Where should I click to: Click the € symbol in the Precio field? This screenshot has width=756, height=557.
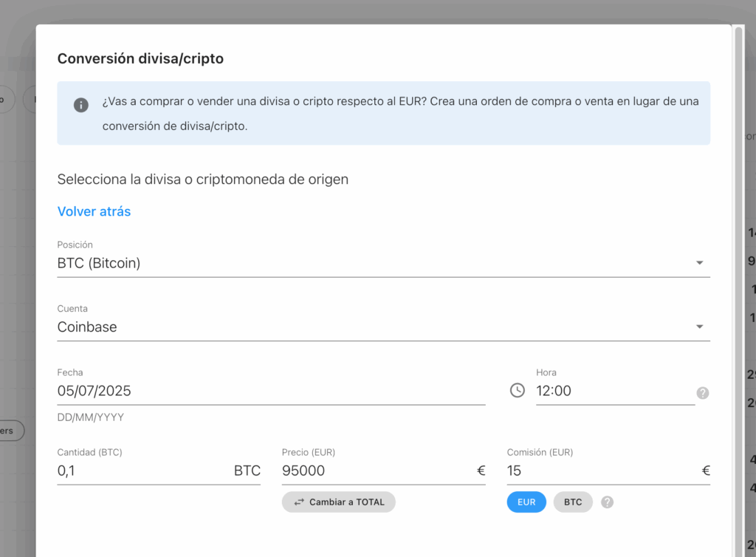tap(481, 471)
